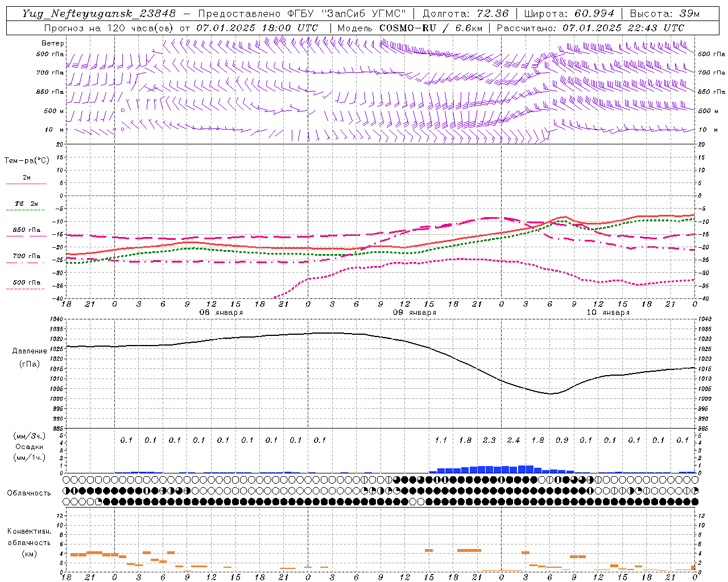The width and height of the screenshot is (728, 582).
Task: Click the 'Конвективн.' convective cloud label
Action: [x=29, y=531]
